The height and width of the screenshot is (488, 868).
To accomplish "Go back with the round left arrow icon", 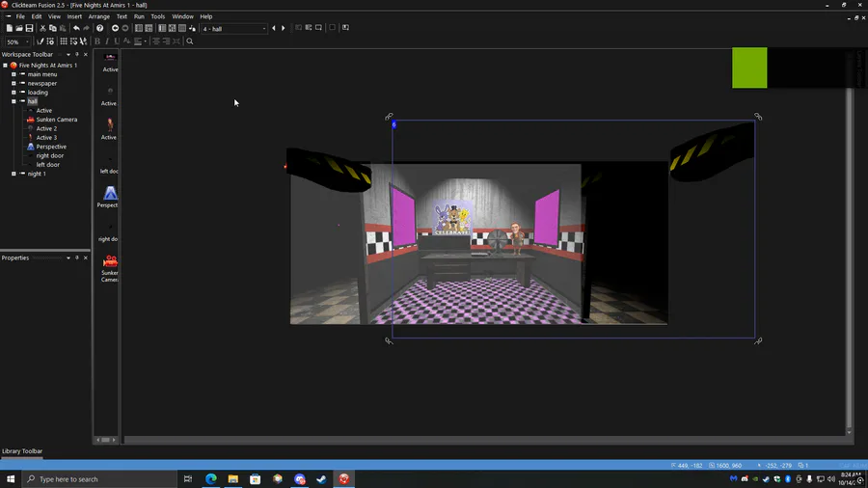I will point(115,28).
